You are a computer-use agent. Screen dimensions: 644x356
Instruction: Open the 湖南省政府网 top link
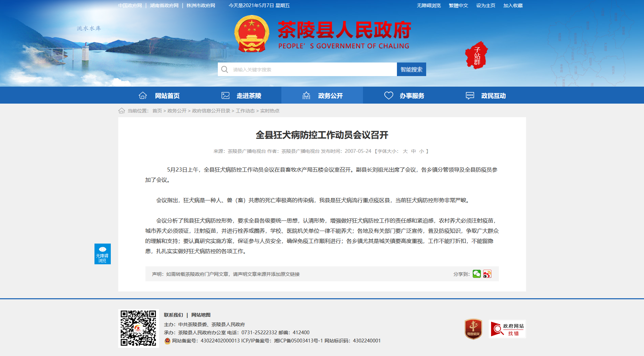164,5
